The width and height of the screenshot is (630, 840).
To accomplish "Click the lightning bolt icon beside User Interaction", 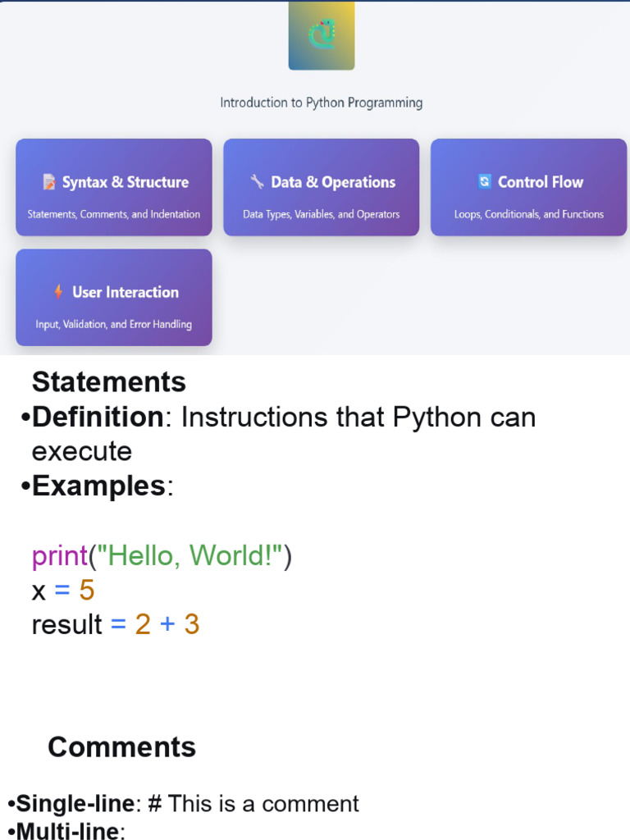I will pos(58,292).
